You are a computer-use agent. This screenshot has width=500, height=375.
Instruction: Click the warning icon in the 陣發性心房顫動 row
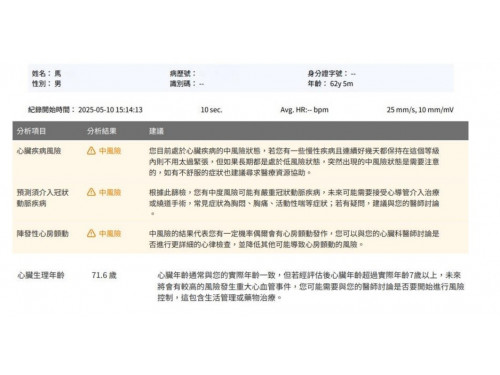(x=91, y=233)
